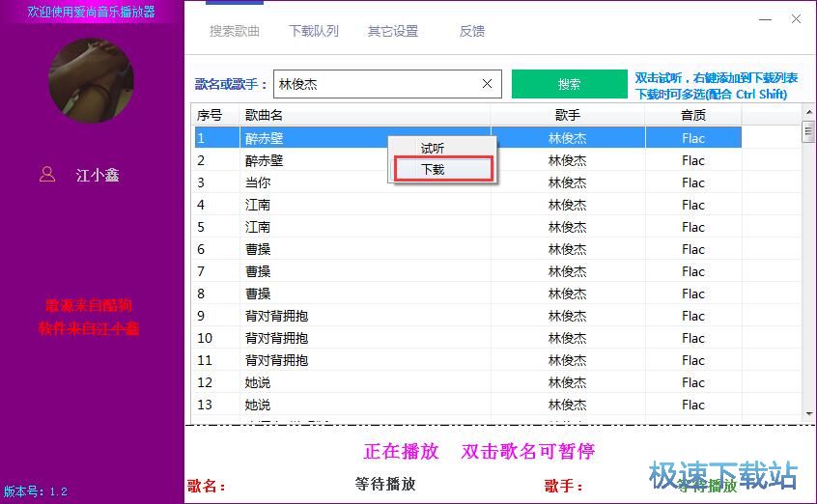Go to the 反馈 tab
The height and width of the screenshot is (504, 817).
pos(472,31)
